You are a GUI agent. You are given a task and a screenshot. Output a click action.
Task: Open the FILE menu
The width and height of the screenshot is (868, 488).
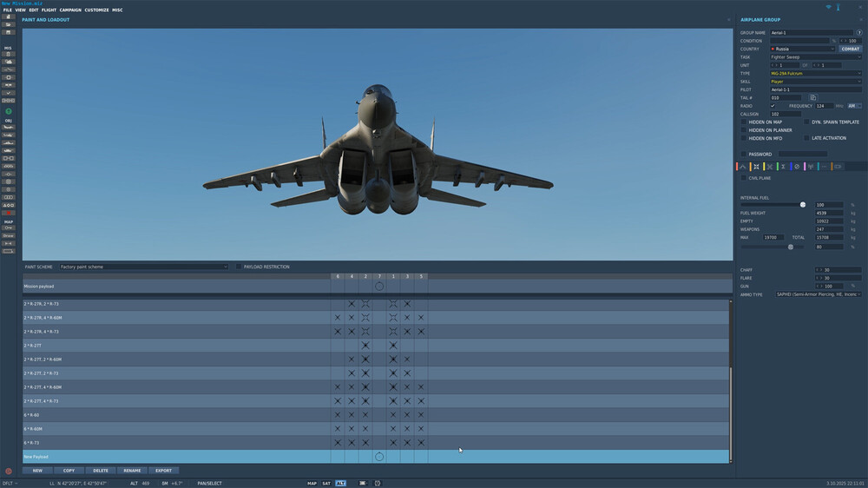[x=7, y=10]
